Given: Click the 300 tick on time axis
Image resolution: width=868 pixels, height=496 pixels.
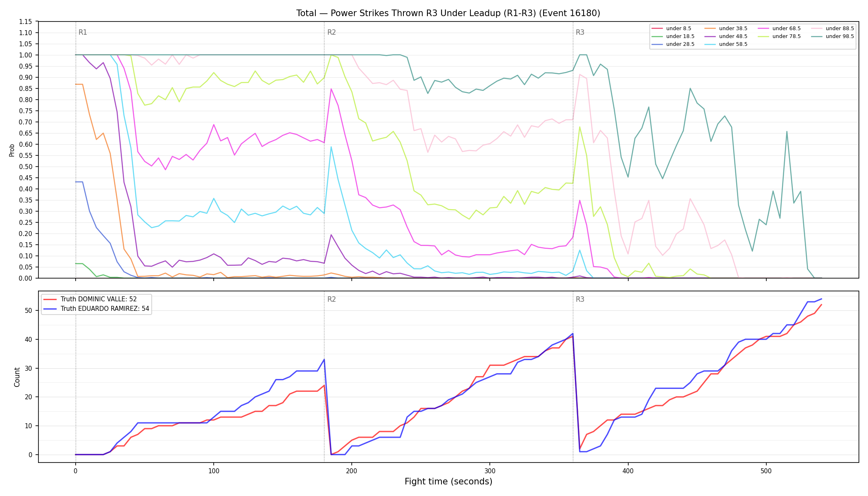Looking at the screenshot, I should [x=490, y=471].
